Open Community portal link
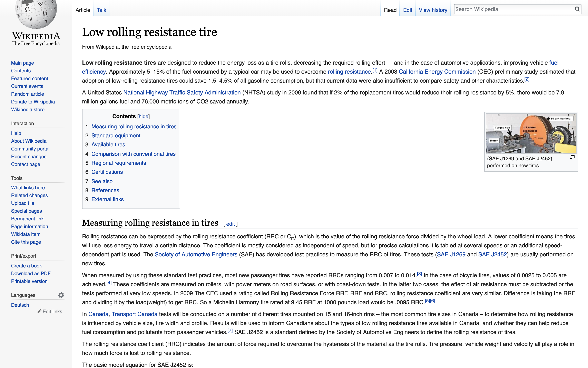Viewport: 588px width, 368px height. click(x=30, y=149)
